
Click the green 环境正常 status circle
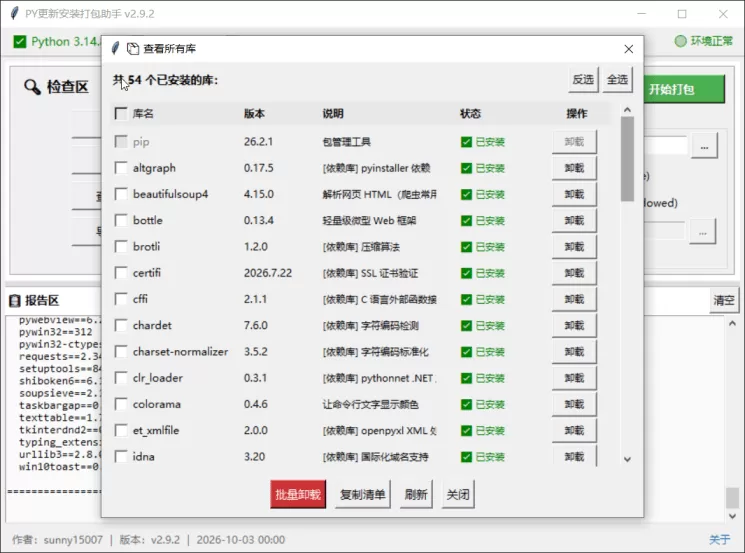click(x=680, y=41)
